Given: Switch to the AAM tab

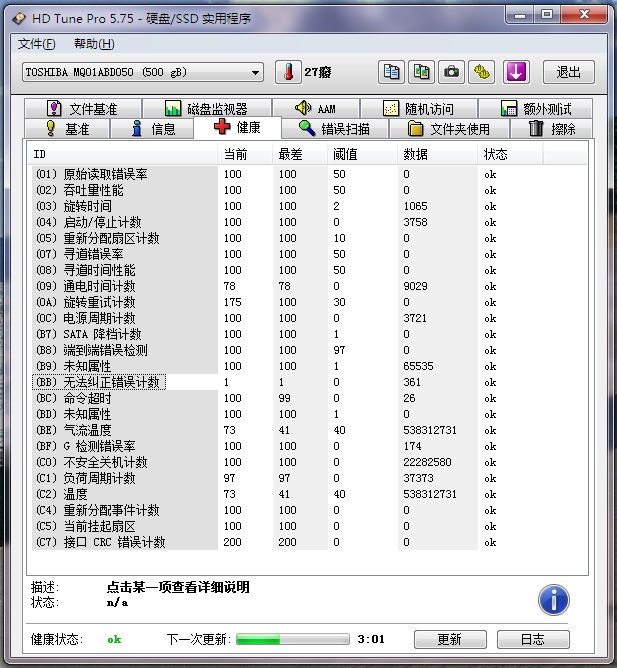Looking at the screenshot, I should pyautogui.click(x=316, y=109).
